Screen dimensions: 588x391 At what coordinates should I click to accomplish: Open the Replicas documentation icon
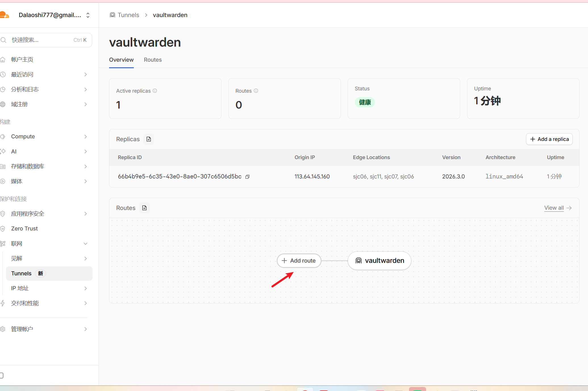(x=149, y=139)
